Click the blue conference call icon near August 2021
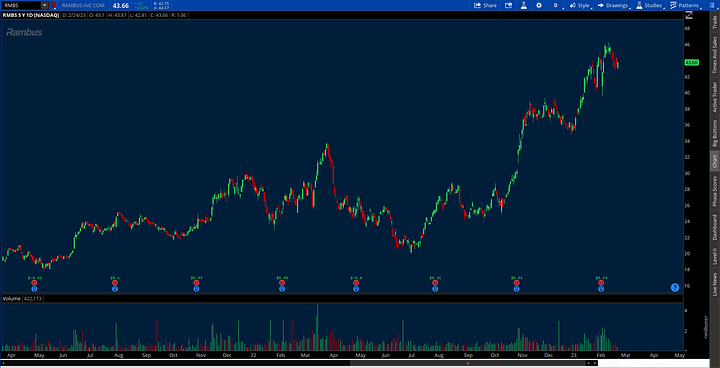The image size is (720, 368). click(x=115, y=289)
